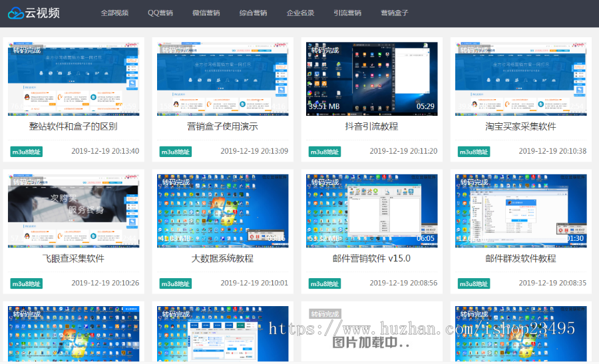Click 转码完成 badge on 大数据系统教程 thumbnail
This screenshot has height=364, width=599.
pyautogui.click(x=176, y=182)
